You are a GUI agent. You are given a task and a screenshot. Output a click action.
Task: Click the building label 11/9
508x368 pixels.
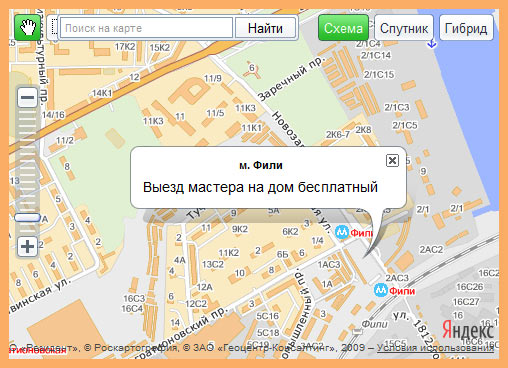point(213,78)
